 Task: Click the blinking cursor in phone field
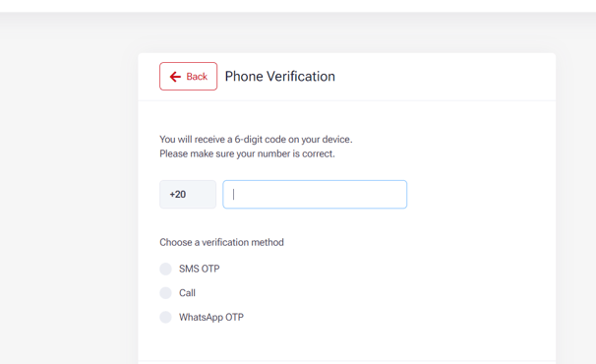[x=233, y=195]
